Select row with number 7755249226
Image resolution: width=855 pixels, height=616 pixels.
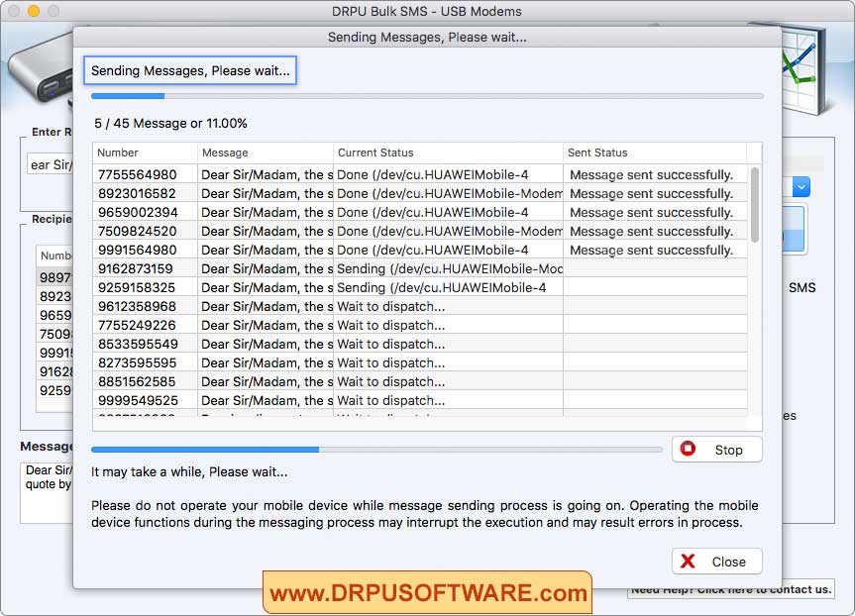(x=420, y=326)
